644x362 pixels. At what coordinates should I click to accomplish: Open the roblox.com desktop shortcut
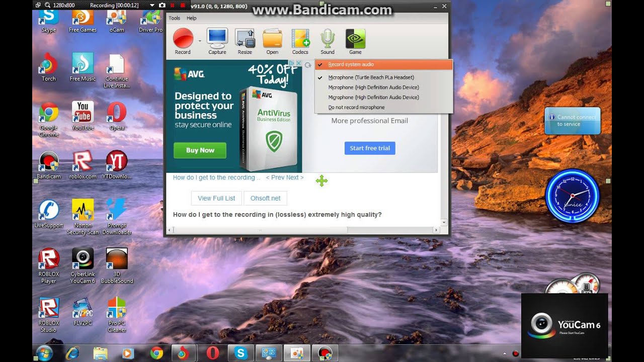(83, 165)
